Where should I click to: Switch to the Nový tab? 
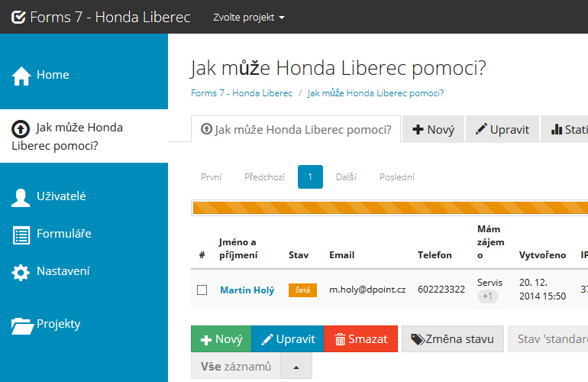[x=433, y=129]
